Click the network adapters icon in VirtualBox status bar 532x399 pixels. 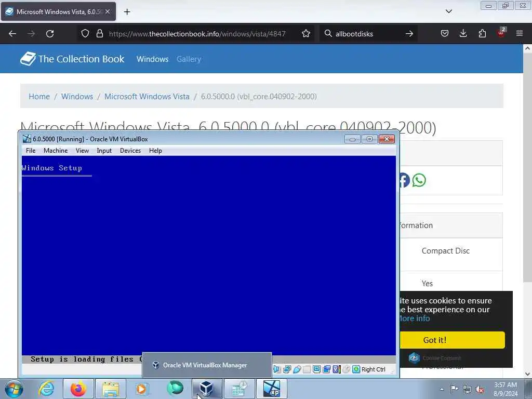point(287,369)
